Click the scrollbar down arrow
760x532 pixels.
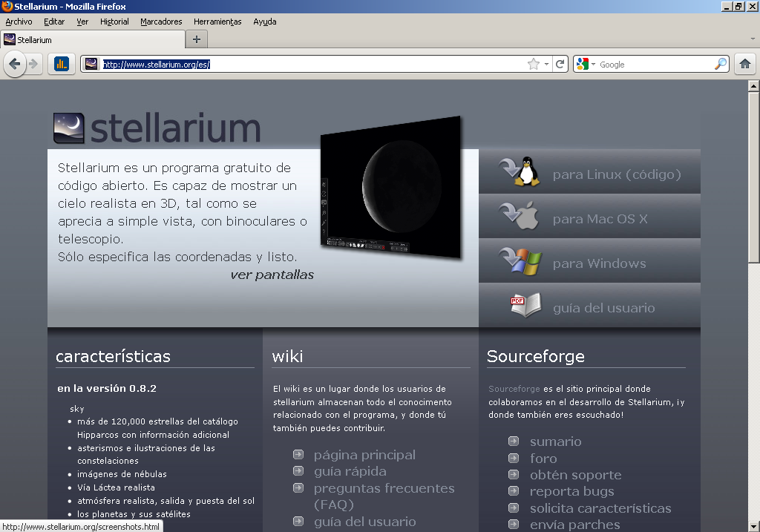[753, 526]
